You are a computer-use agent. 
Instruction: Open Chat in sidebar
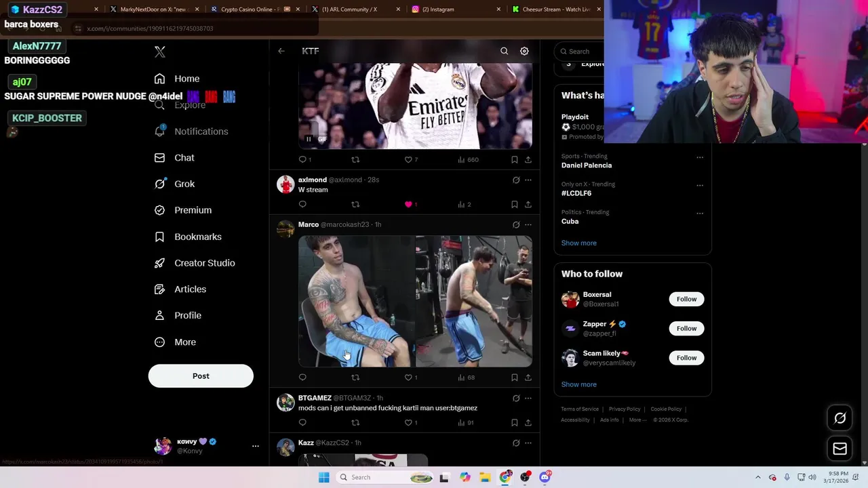click(174, 158)
